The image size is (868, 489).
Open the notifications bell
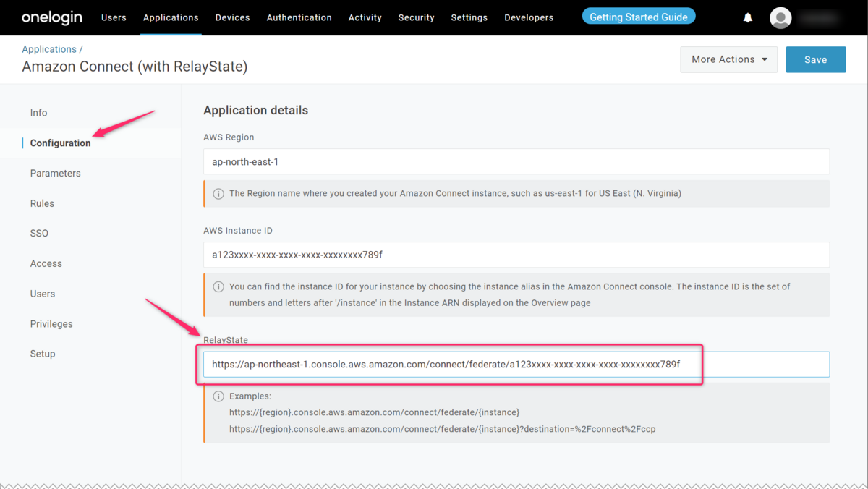click(x=748, y=17)
